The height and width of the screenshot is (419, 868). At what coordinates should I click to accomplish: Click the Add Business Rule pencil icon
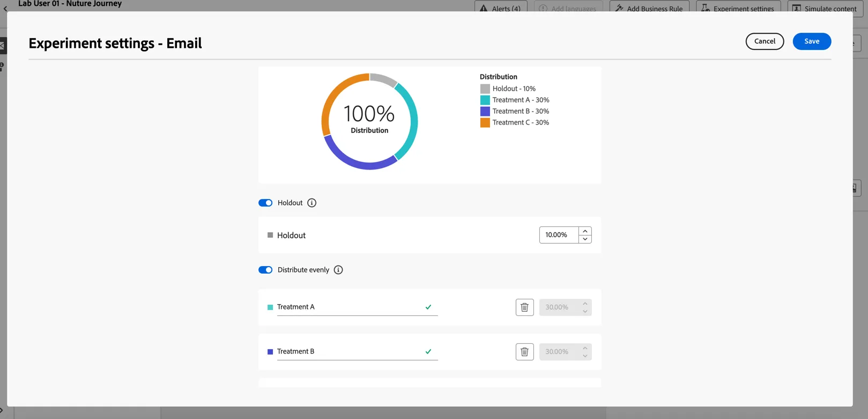click(x=619, y=9)
